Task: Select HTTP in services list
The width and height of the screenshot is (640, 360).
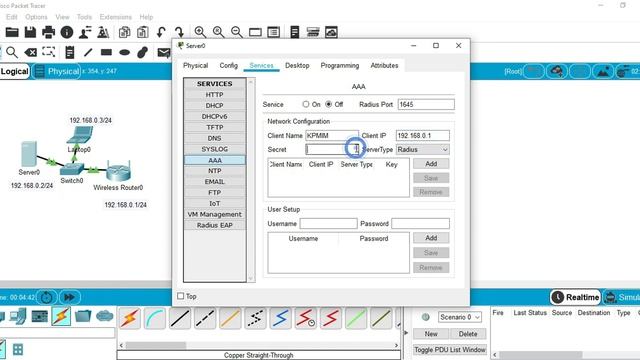Action: coord(215,95)
